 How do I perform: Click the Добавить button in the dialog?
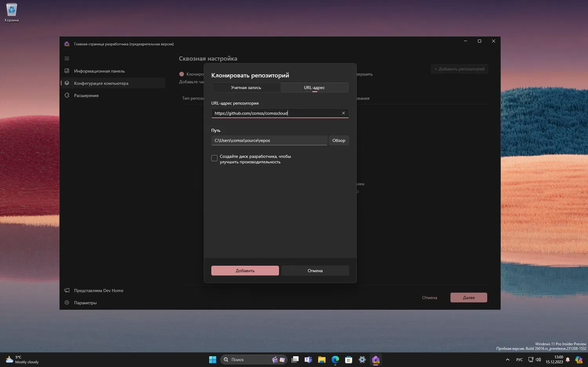click(x=245, y=271)
